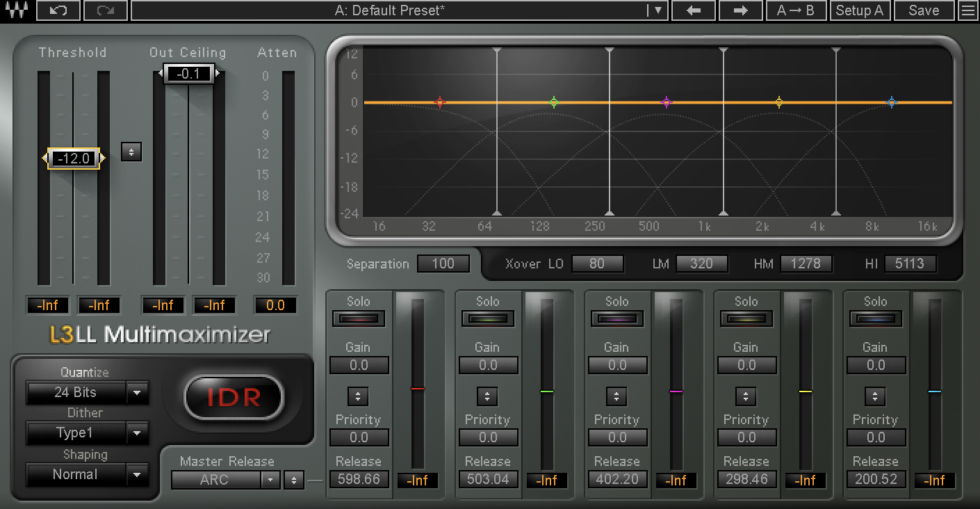
Task: Redo the last undone change
Action: point(106,10)
